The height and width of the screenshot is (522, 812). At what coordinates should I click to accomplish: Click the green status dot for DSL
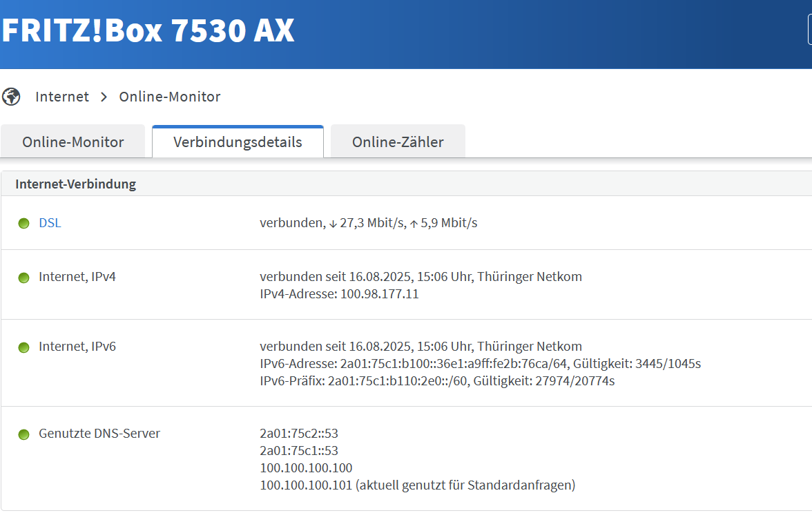23,223
